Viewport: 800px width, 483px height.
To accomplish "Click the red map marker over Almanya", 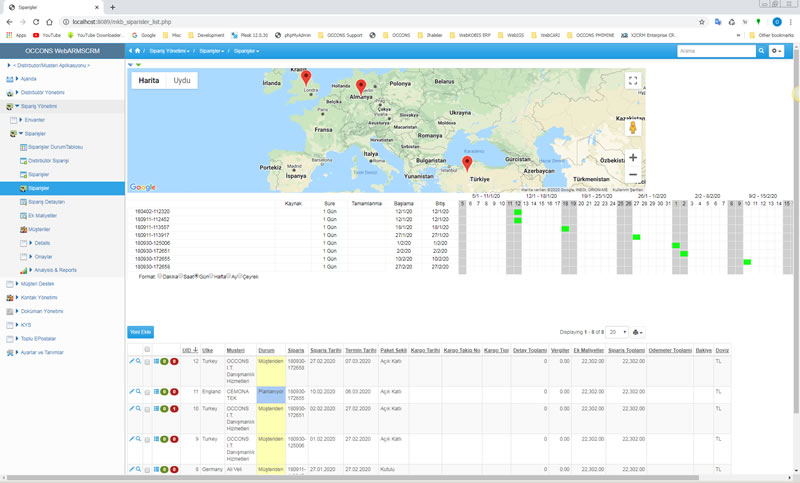I will point(361,87).
